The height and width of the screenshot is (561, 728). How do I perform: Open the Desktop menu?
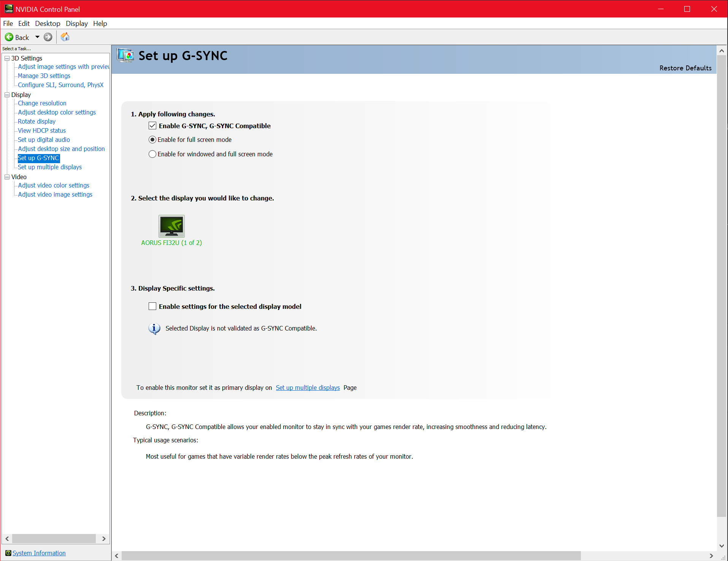(x=48, y=24)
